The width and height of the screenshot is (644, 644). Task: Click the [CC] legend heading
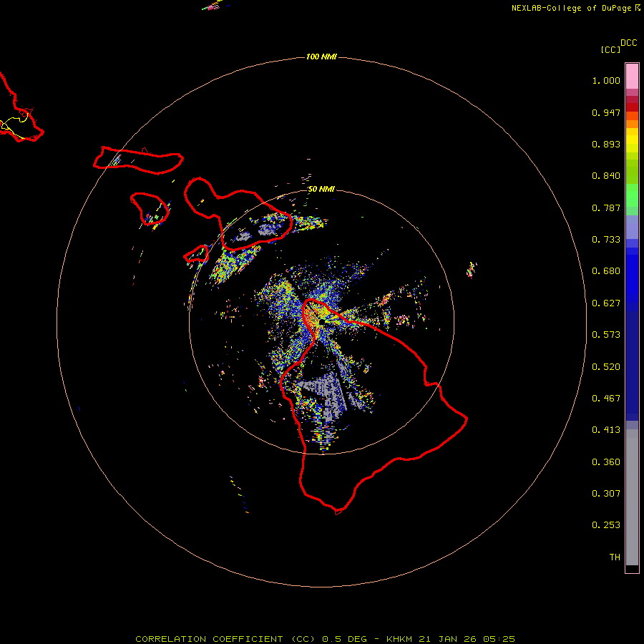pyautogui.click(x=610, y=49)
